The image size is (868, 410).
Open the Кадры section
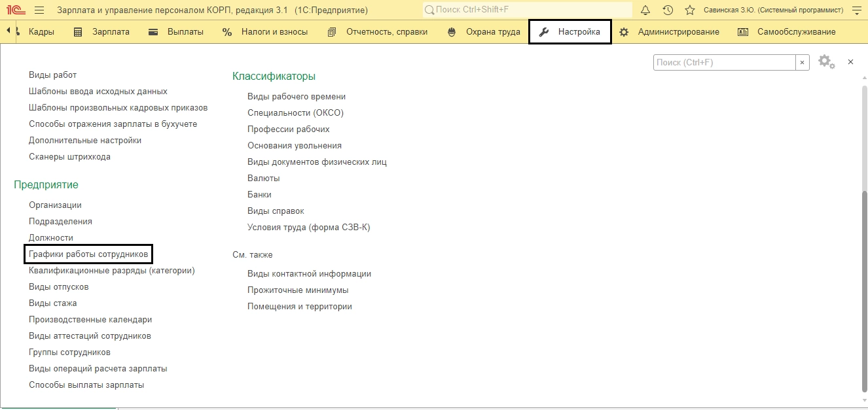point(41,31)
